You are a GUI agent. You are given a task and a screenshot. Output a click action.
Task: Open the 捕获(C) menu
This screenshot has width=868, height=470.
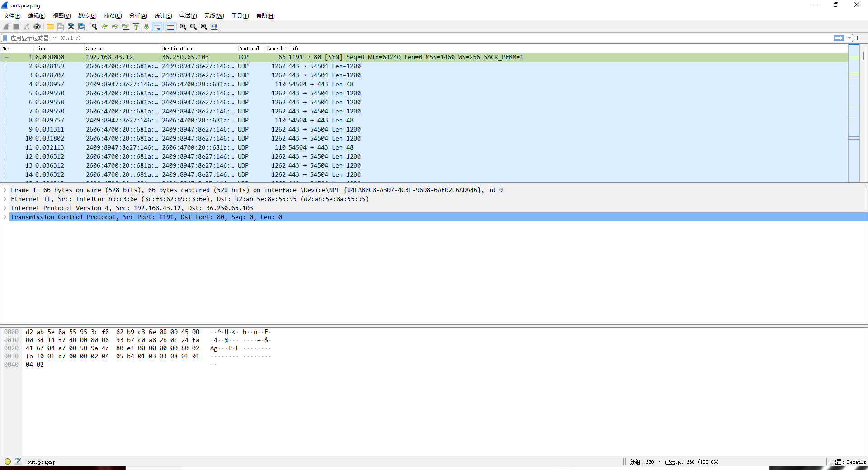pos(113,16)
